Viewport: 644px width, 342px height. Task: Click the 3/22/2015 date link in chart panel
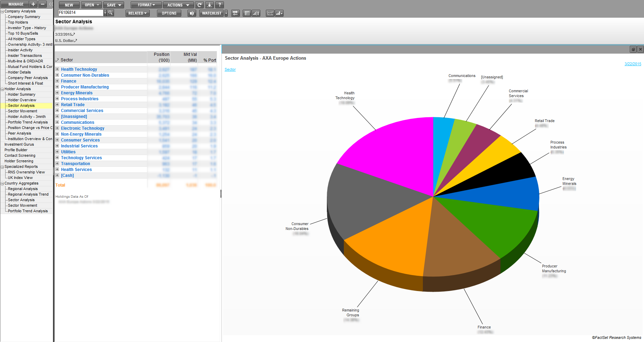tap(633, 64)
